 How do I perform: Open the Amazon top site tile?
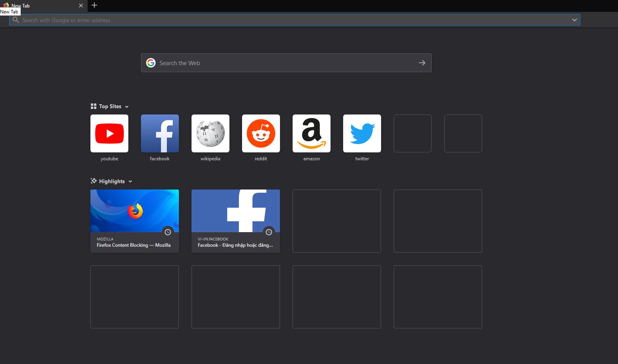coord(312,133)
